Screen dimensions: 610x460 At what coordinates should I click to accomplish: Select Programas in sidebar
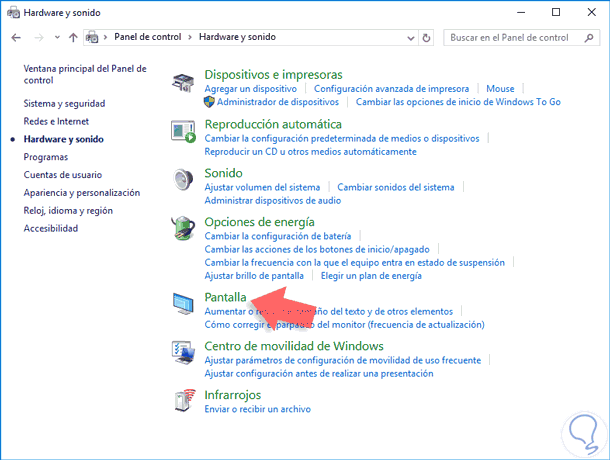click(46, 157)
